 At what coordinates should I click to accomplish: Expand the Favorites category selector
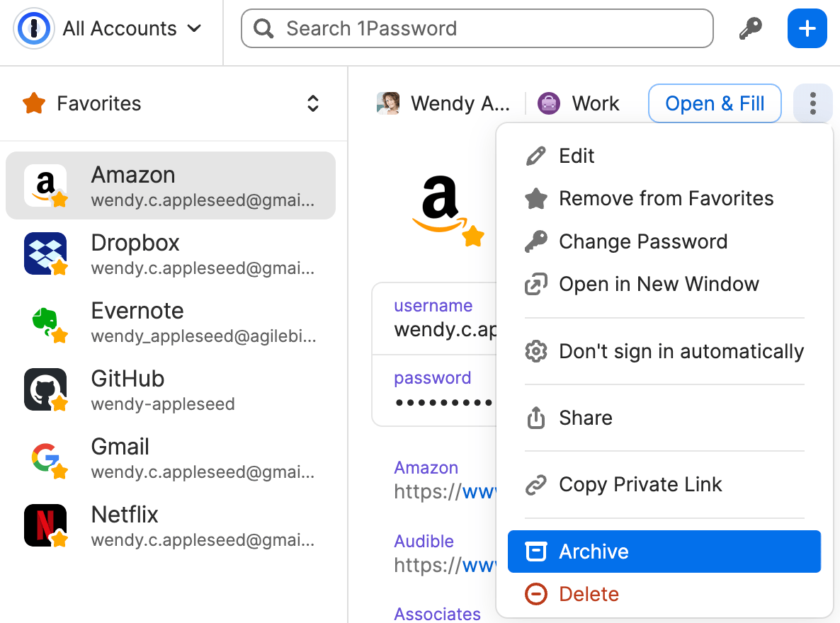[x=312, y=103]
